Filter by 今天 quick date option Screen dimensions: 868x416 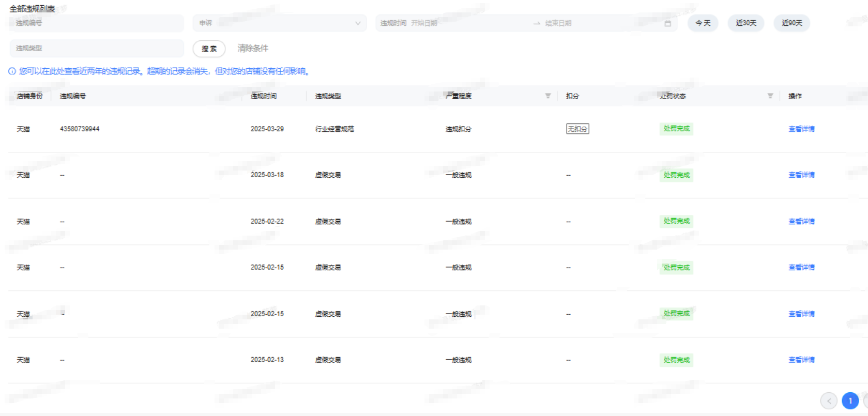tap(703, 23)
